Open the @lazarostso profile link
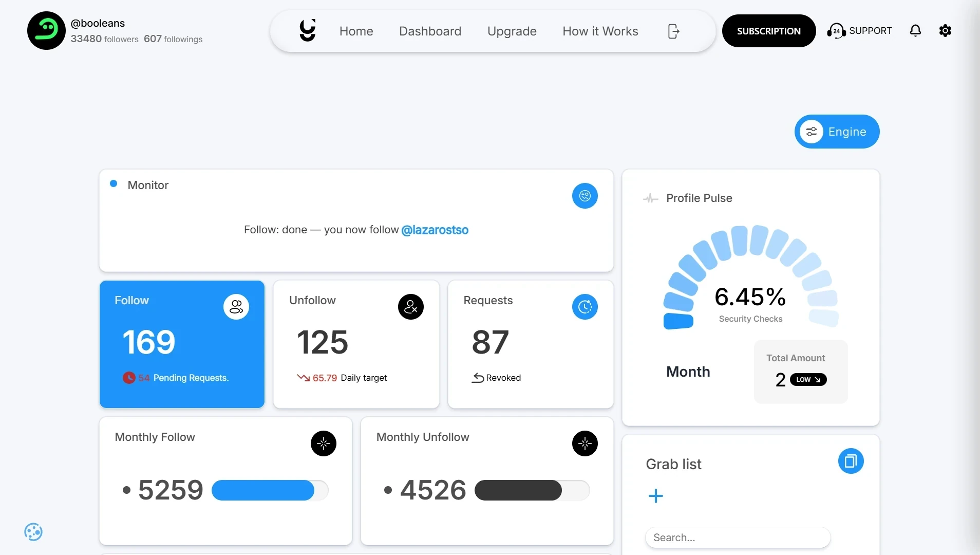The image size is (980, 555). coord(436,230)
